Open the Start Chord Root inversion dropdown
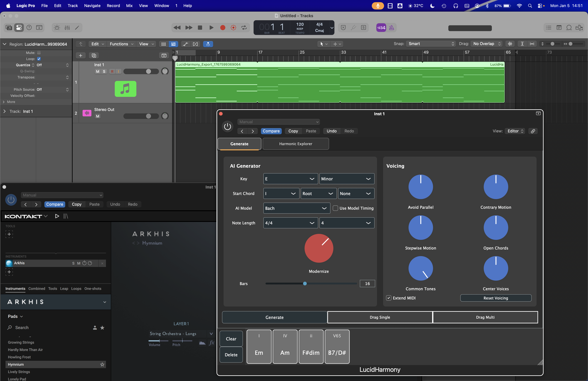The width and height of the screenshot is (588, 381). [x=319, y=194]
